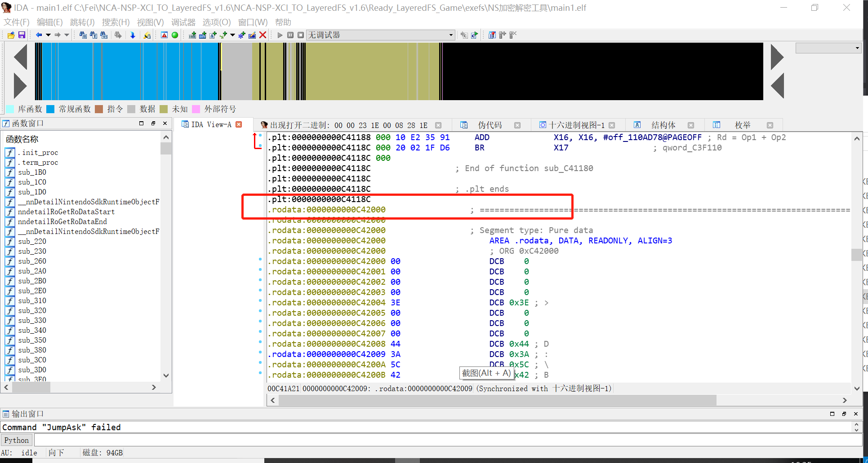Click the open file toolbar icon

[x=11, y=35]
